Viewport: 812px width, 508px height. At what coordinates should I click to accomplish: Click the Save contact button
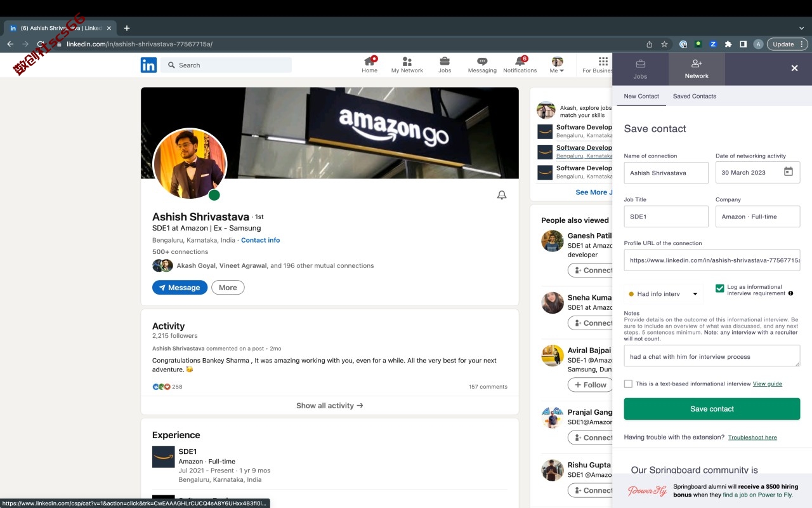click(x=712, y=409)
